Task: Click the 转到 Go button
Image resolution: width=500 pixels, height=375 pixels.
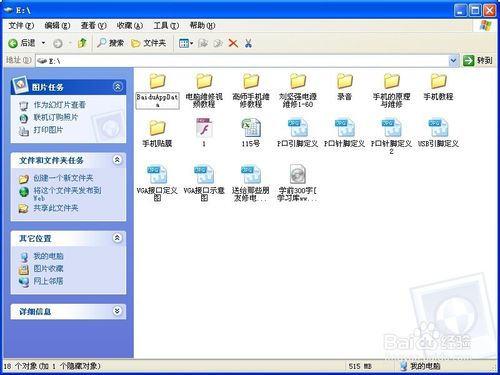Action: click(x=478, y=61)
